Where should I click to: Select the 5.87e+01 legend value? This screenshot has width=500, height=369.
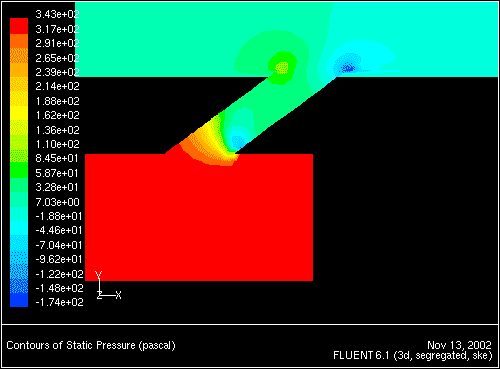coord(57,173)
